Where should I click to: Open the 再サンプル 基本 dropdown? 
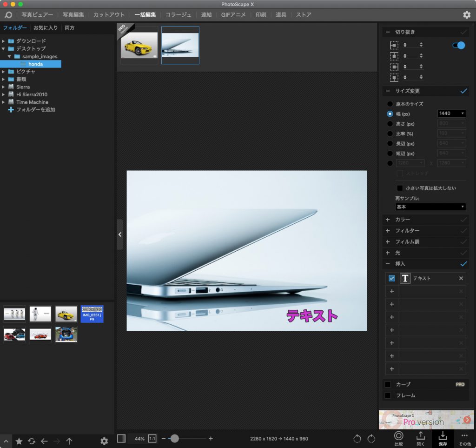[x=430, y=207]
